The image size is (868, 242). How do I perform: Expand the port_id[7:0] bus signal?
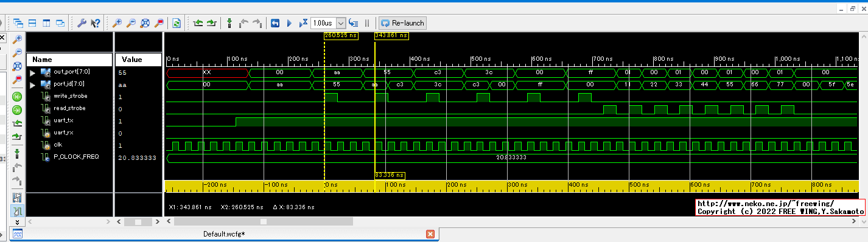pyautogui.click(x=33, y=85)
